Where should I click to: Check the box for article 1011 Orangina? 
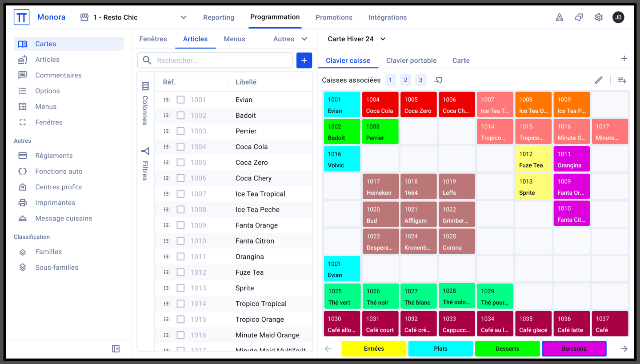pos(180,256)
